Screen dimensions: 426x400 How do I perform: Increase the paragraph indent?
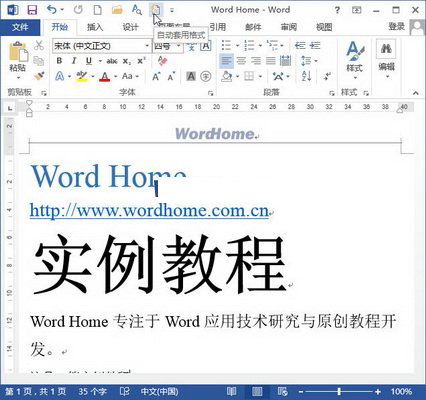point(315,45)
